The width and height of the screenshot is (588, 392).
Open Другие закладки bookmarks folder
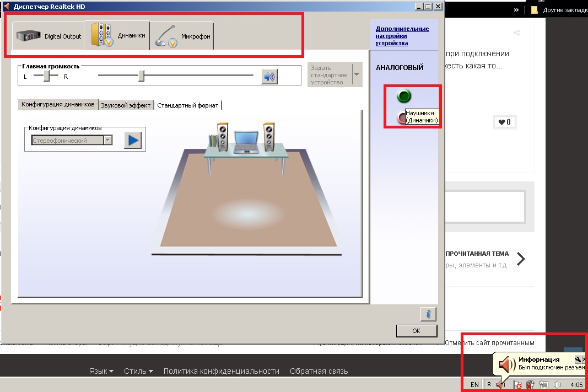(x=559, y=10)
